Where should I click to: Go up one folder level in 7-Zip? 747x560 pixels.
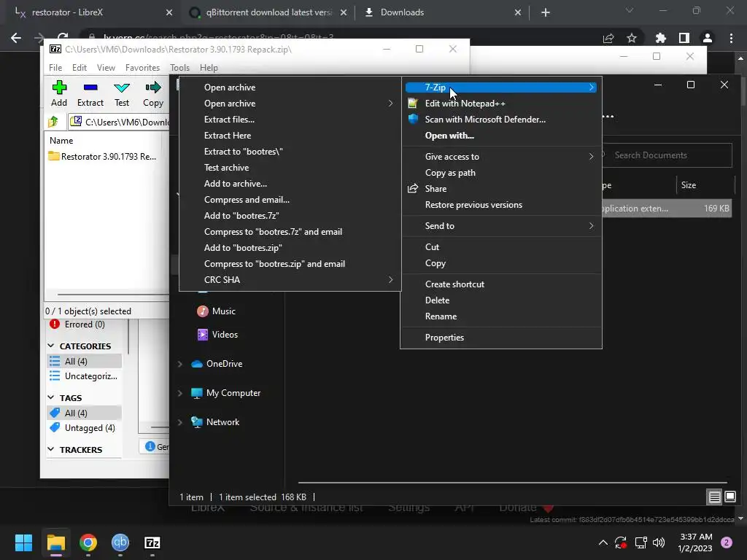click(x=53, y=122)
